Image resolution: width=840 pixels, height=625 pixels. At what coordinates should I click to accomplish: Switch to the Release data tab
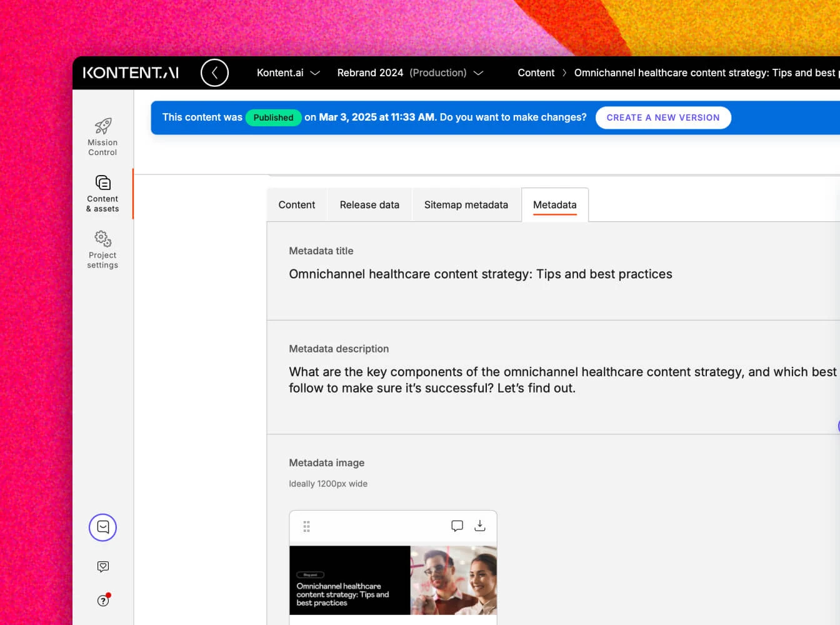pos(369,204)
